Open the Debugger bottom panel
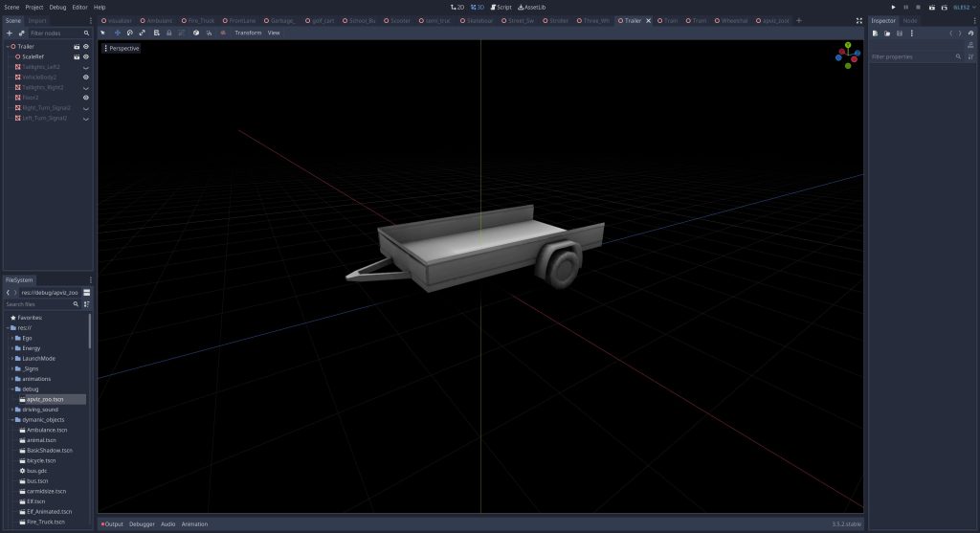 click(x=142, y=524)
